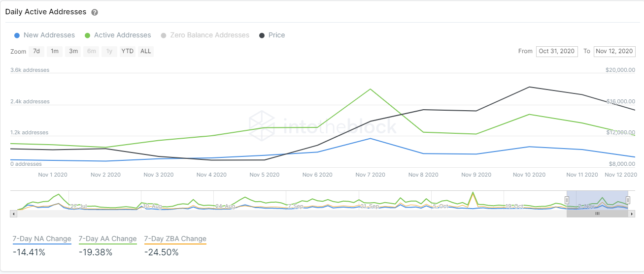Enable Zero Balance Addresses series
644x274 pixels.
pyautogui.click(x=205, y=35)
